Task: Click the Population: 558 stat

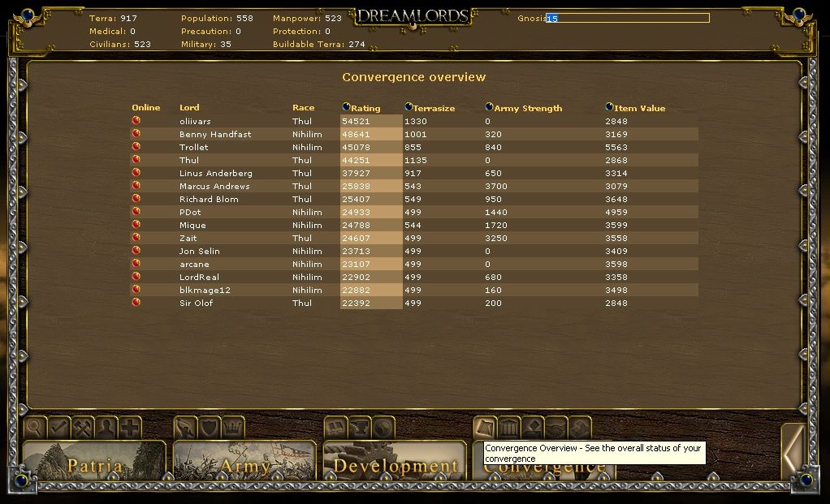Action: click(x=217, y=18)
